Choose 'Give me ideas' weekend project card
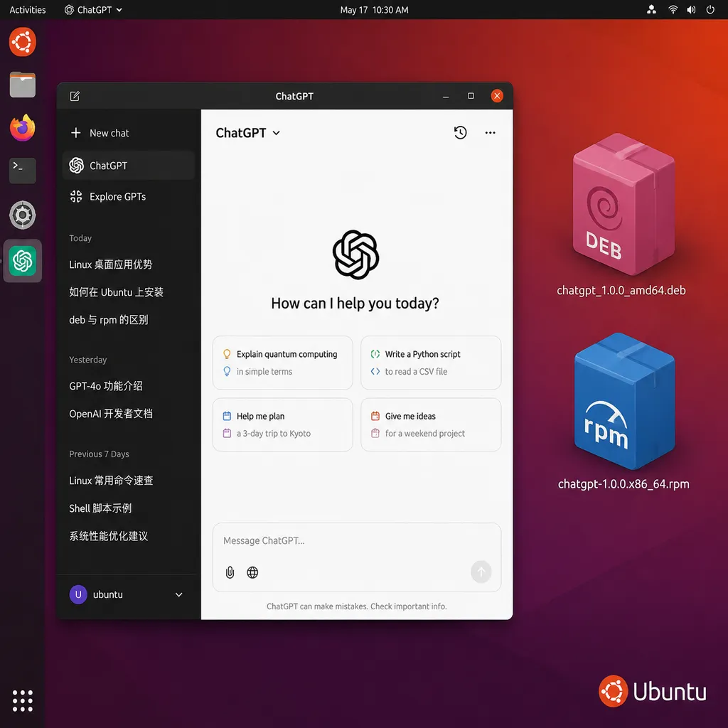Image resolution: width=728 pixels, height=728 pixels. point(430,424)
